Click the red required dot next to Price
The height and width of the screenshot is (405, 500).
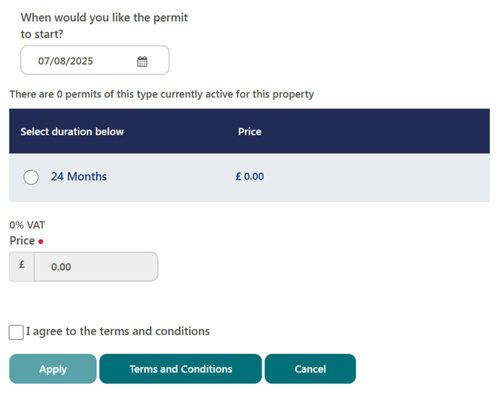(41, 242)
